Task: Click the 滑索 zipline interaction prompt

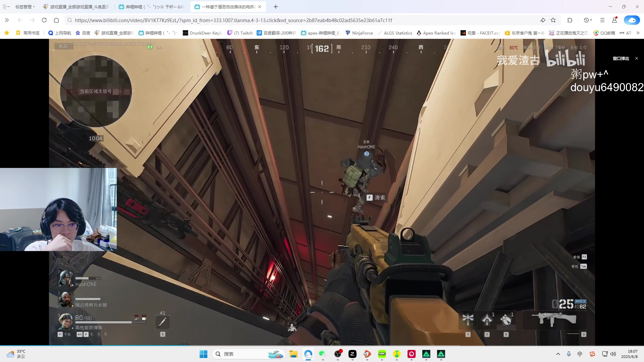Action: click(376, 198)
